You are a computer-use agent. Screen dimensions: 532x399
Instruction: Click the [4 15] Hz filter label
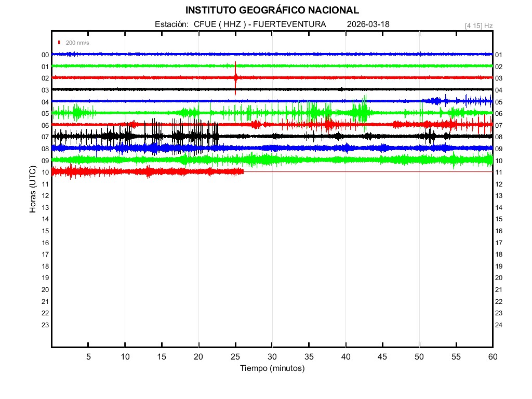[478, 25]
